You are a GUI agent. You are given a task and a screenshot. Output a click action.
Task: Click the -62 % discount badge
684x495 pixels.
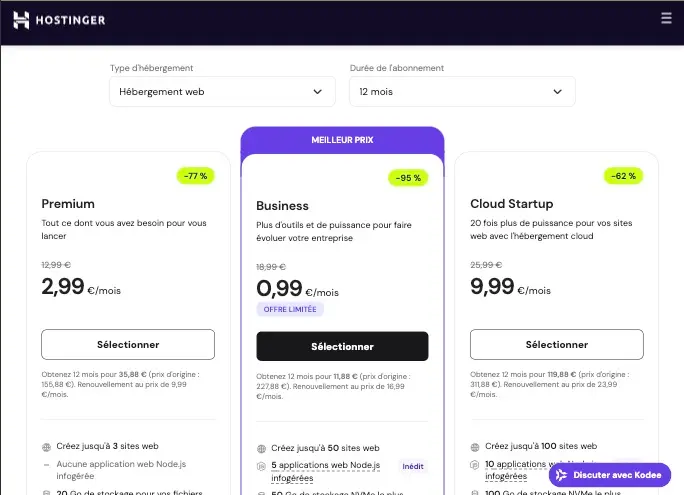pyautogui.click(x=623, y=176)
